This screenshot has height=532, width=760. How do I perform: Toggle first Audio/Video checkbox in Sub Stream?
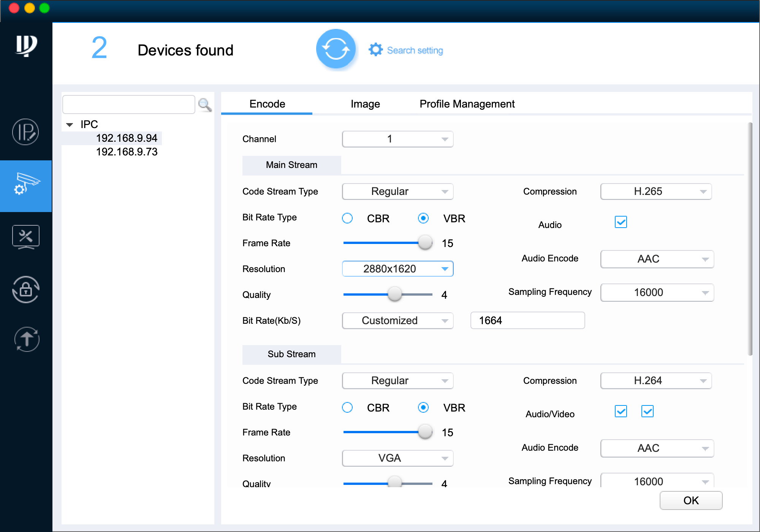pos(621,411)
